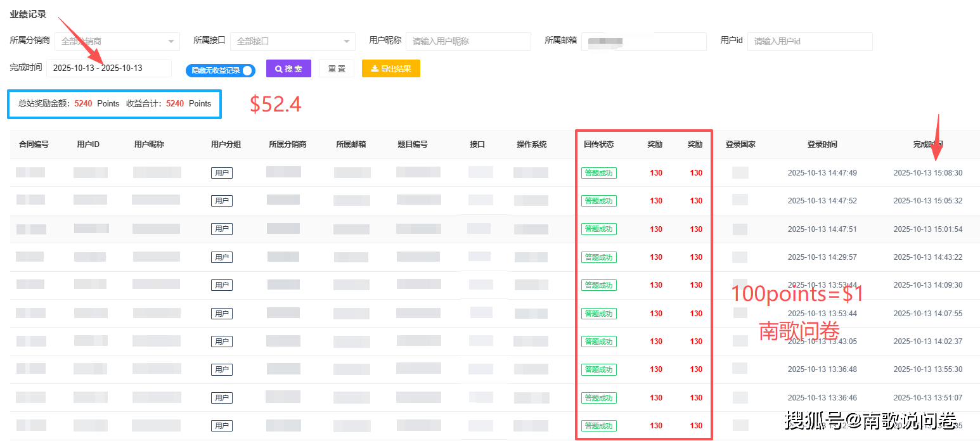
Task: Click the 用户 tag in the first table row
Action: [221, 172]
